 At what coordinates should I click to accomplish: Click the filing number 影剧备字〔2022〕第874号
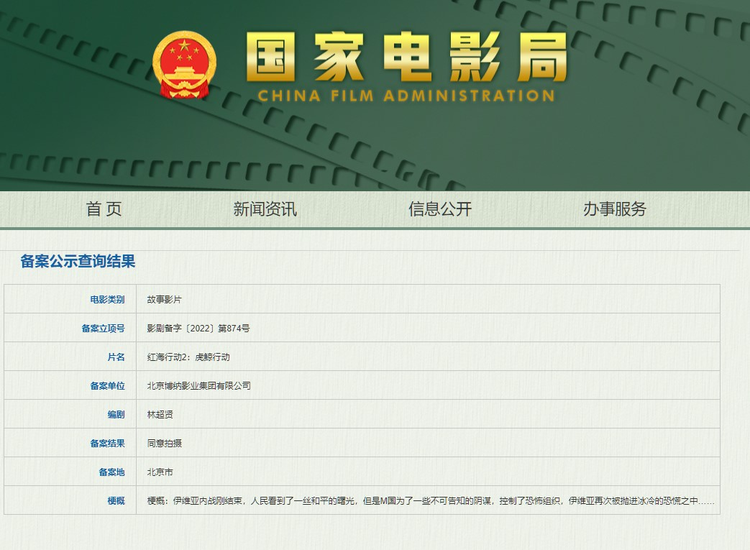[198, 328]
